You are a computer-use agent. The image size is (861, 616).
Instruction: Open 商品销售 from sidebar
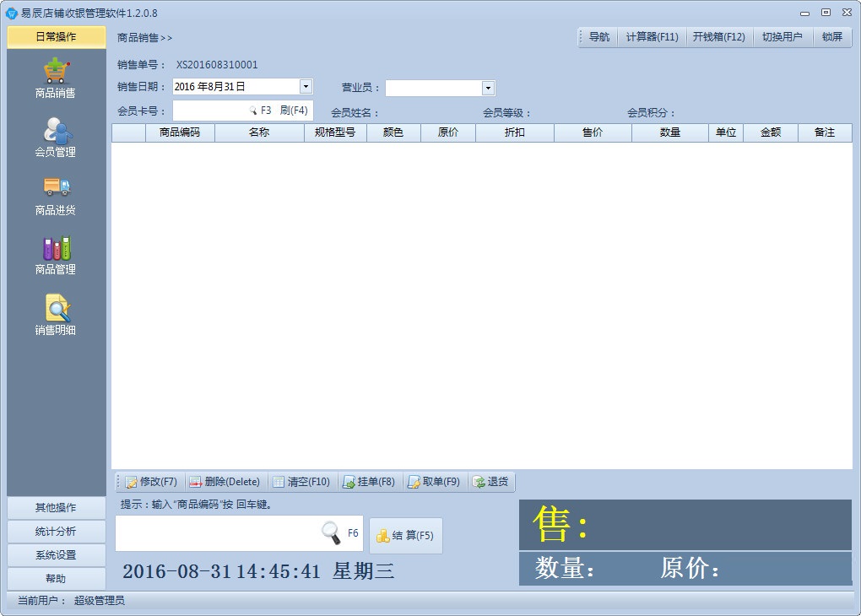point(56,79)
